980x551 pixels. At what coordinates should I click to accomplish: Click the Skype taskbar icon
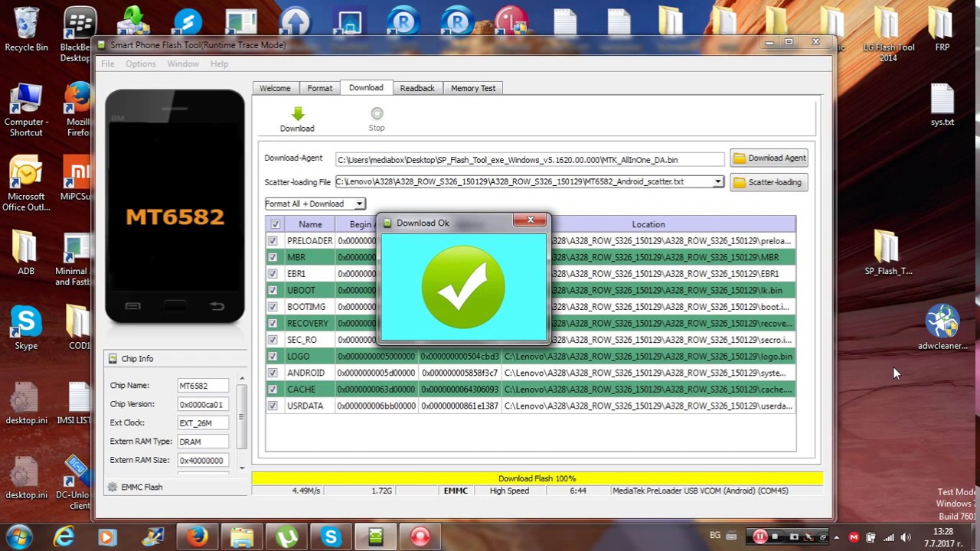click(331, 537)
